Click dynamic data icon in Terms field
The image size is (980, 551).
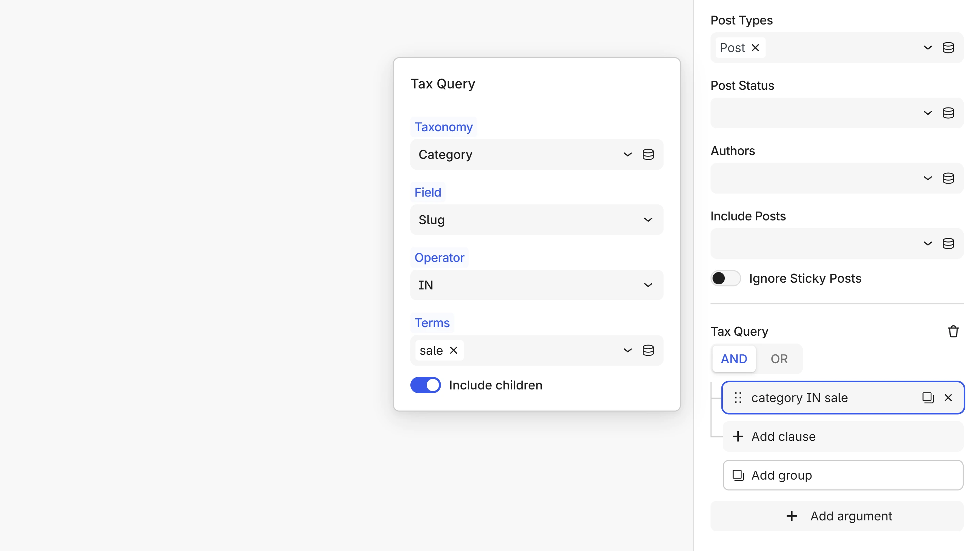coord(648,350)
